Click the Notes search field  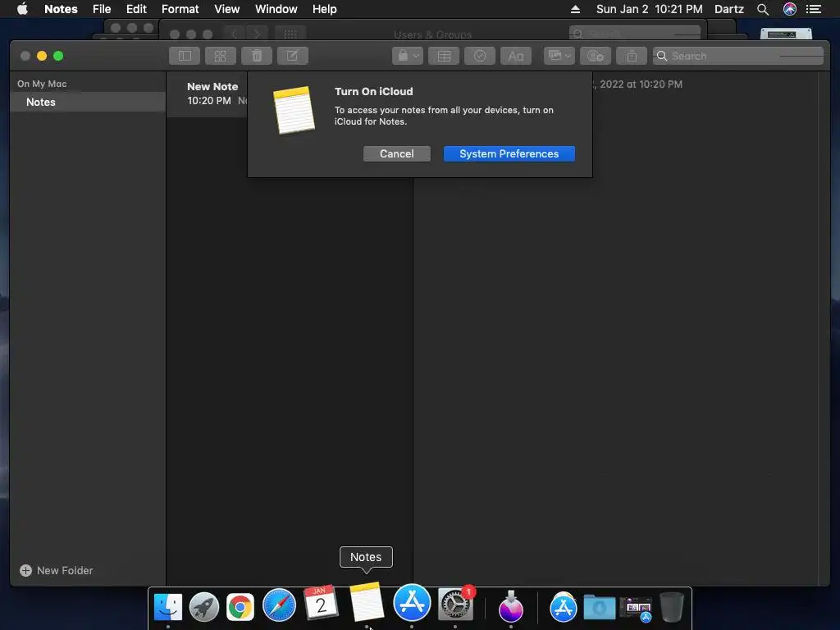(x=737, y=56)
